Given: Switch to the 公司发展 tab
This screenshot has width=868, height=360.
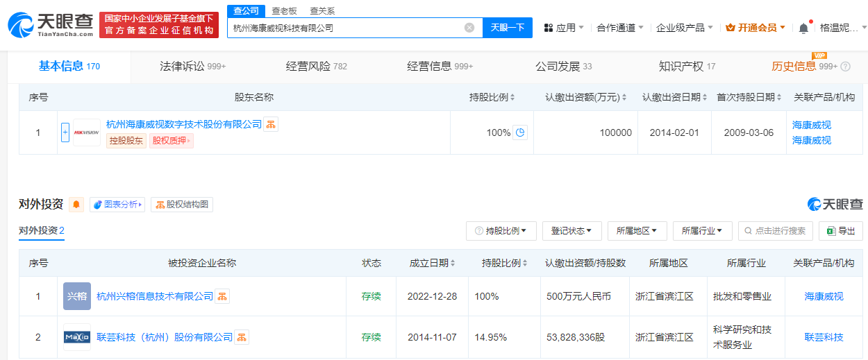Looking at the screenshot, I should (x=564, y=67).
